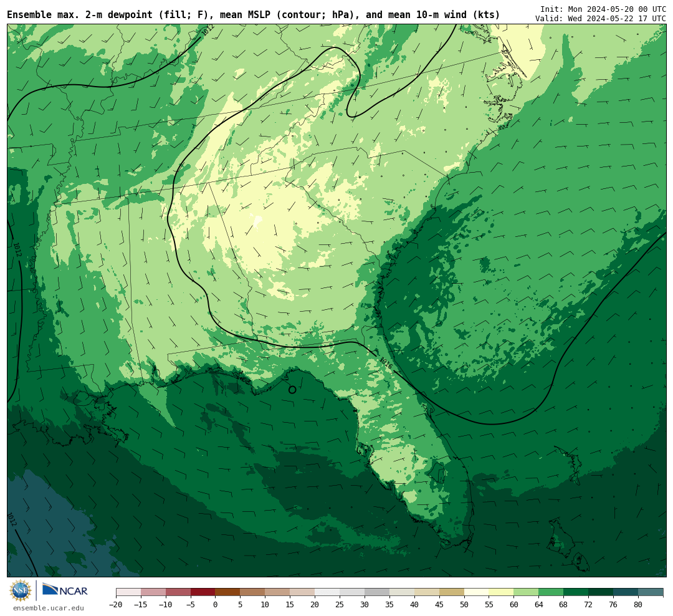
Task: Click the NCAR logo
Action: [65, 590]
